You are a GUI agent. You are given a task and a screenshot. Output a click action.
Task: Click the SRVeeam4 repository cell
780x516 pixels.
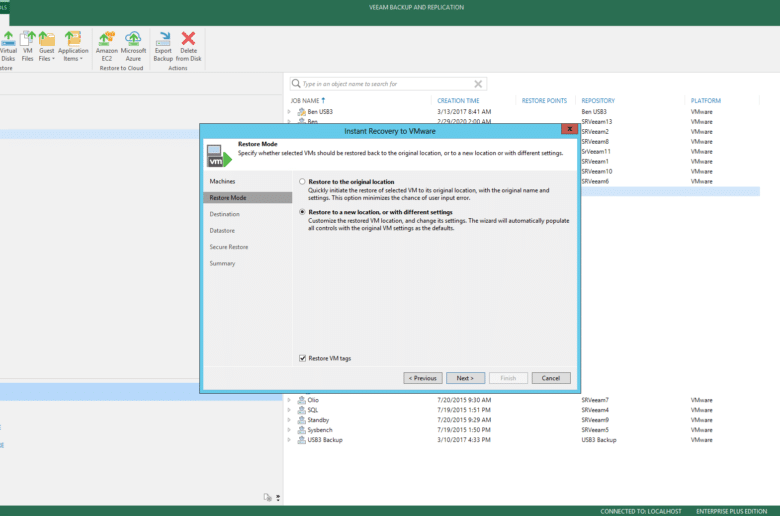(x=595, y=410)
